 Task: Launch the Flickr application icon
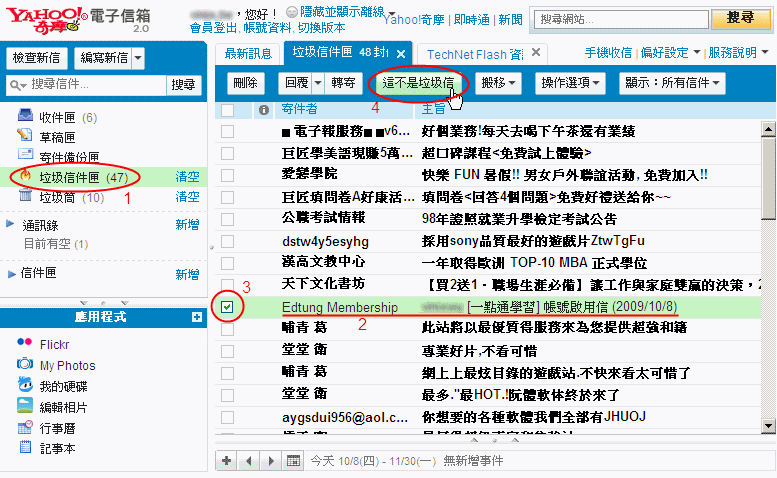[24, 342]
